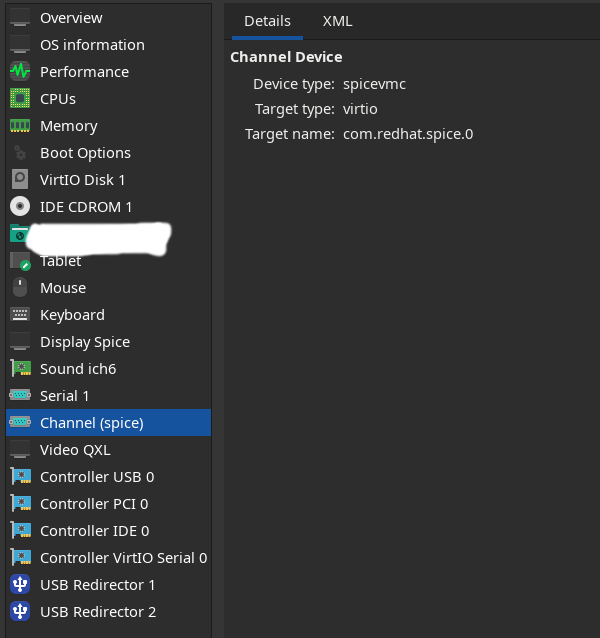Select the IDE CDROM 1 disc icon
This screenshot has height=638, width=600.
click(x=20, y=207)
